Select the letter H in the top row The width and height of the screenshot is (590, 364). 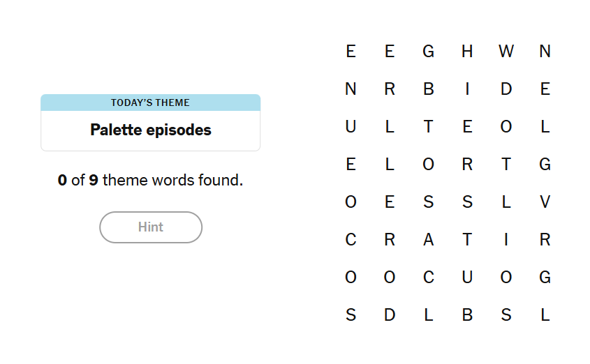tap(467, 51)
